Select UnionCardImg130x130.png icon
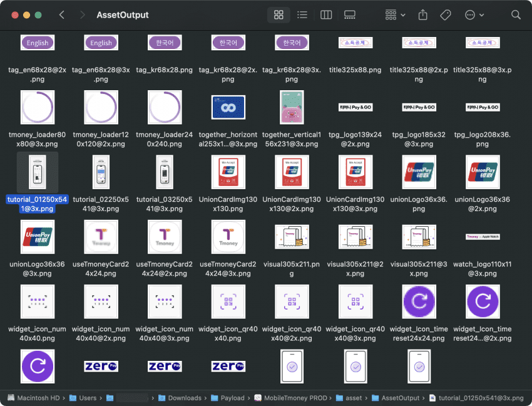 point(228,172)
